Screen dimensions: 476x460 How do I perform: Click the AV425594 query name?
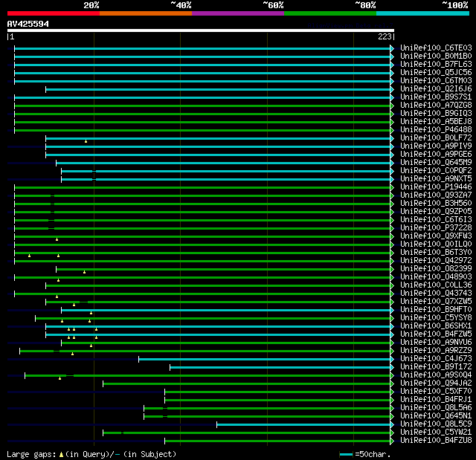[28, 24]
